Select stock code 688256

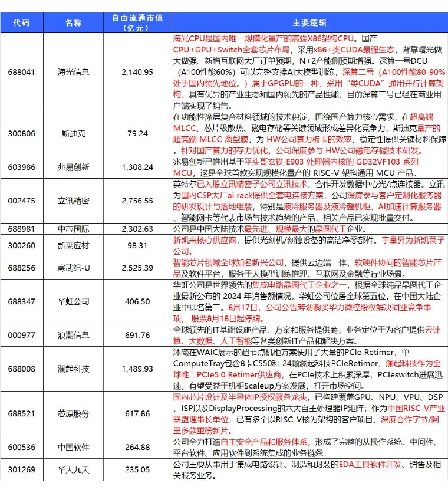point(22,268)
